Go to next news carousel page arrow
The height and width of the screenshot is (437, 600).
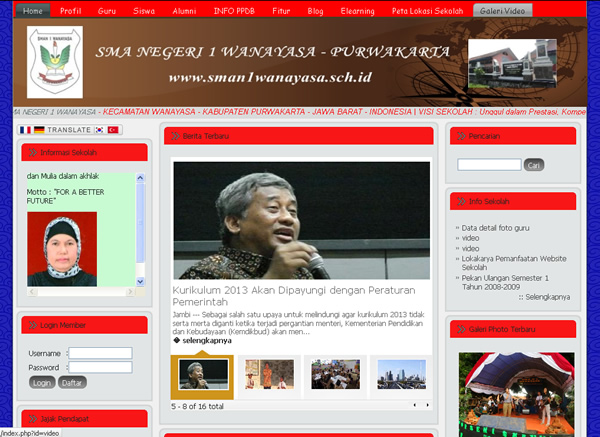427,405
